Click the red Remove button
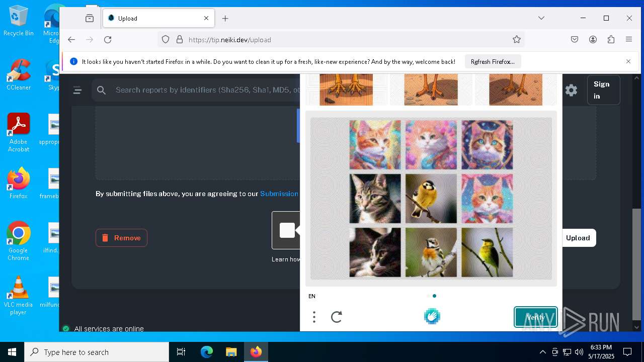 coord(121,238)
